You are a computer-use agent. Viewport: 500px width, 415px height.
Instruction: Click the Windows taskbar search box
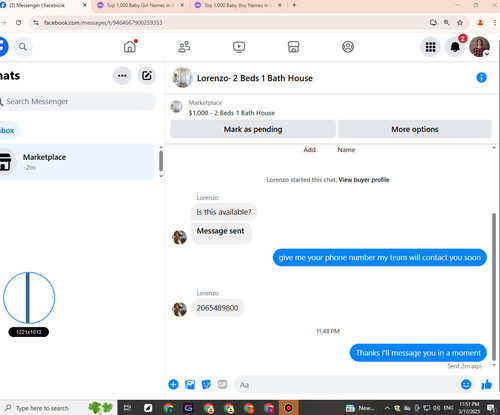(58, 408)
